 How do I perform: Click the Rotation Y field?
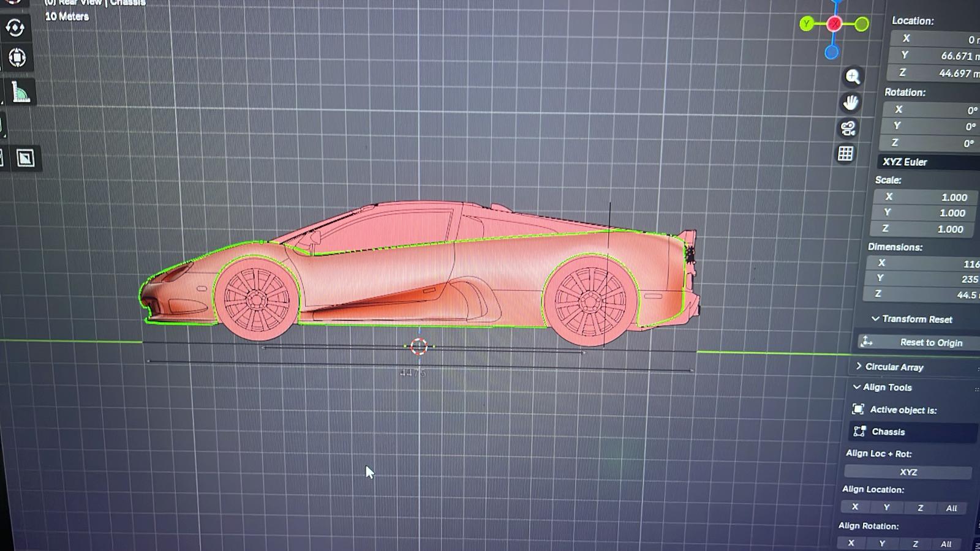(930, 126)
